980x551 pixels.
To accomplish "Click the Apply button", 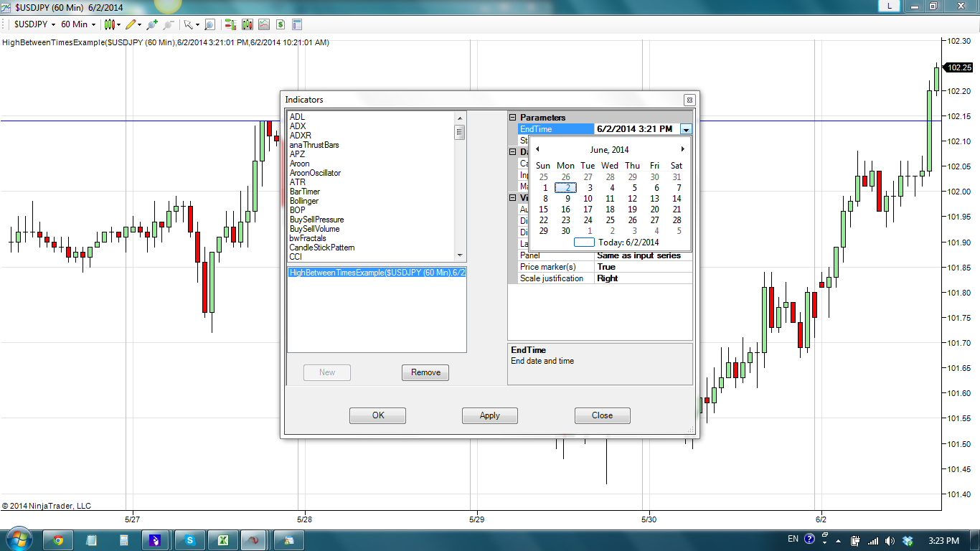I will coord(490,415).
